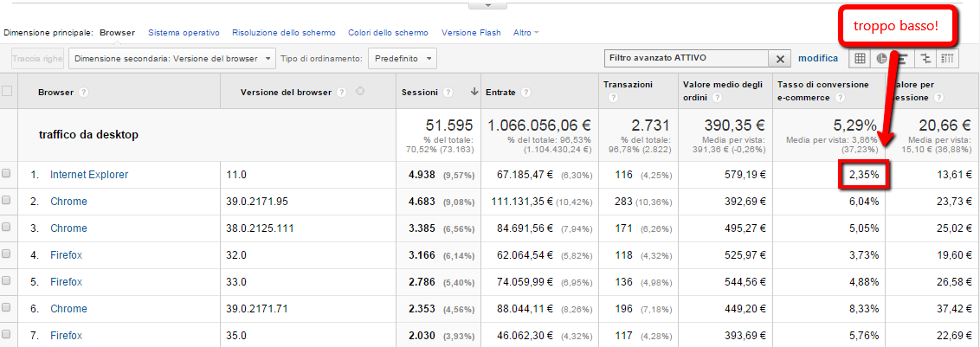This screenshot has width=980, height=347.
Task: Click the modifica filter link
Action: 817,59
